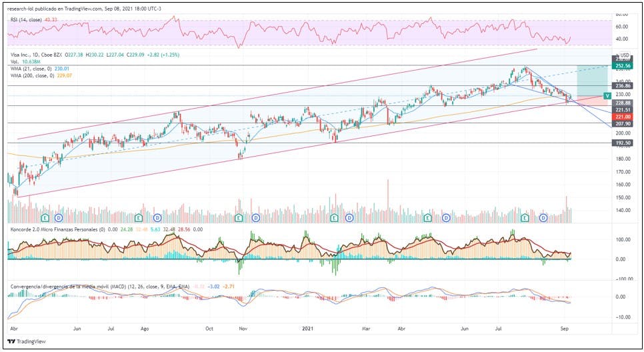The height and width of the screenshot is (352, 644).
Task: Click the 40.00 tick on the RSI axis
Action: [x=622, y=39]
